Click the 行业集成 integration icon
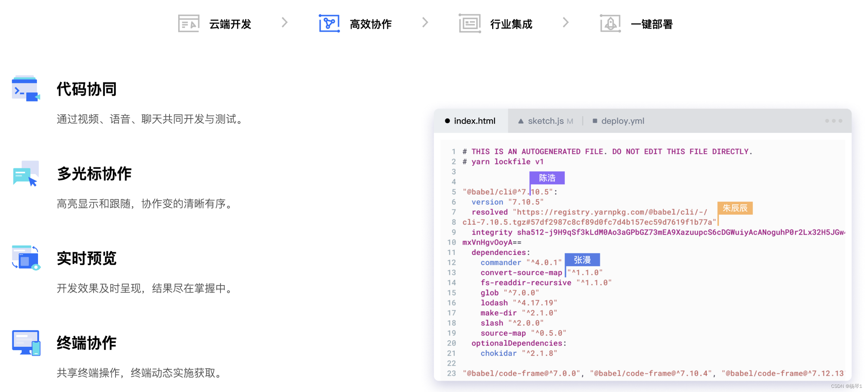The width and height of the screenshot is (868, 392). pyautogui.click(x=470, y=24)
